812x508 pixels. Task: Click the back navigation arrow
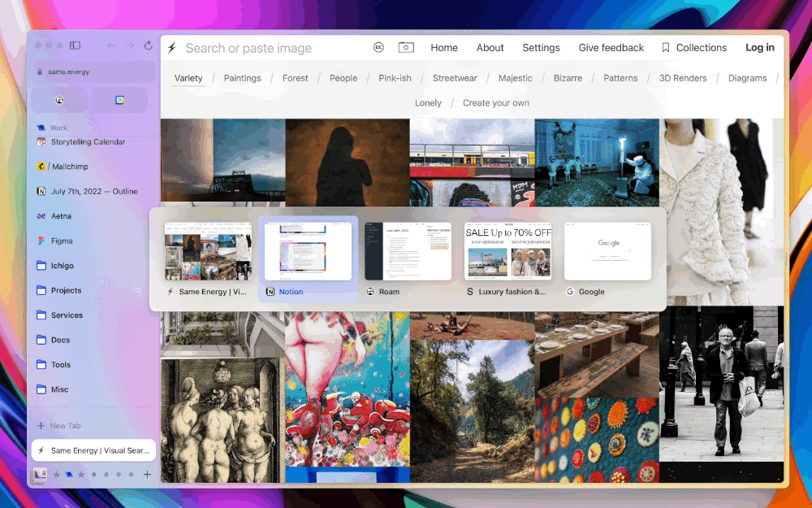click(110, 46)
